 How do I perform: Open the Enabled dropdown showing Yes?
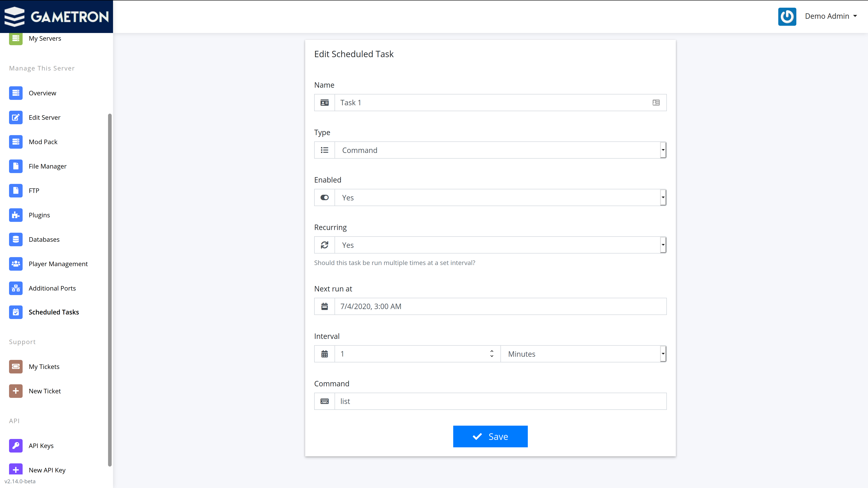500,198
